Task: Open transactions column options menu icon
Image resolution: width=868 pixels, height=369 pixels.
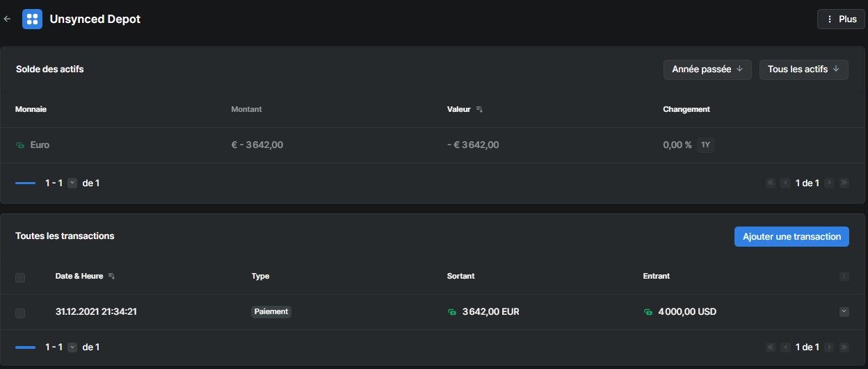Action: point(844,277)
